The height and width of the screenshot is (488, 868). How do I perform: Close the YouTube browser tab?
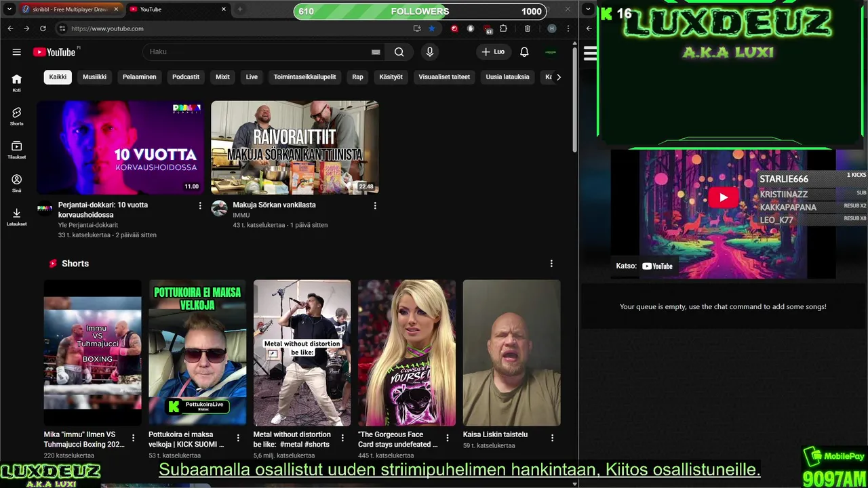tap(224, 9)
